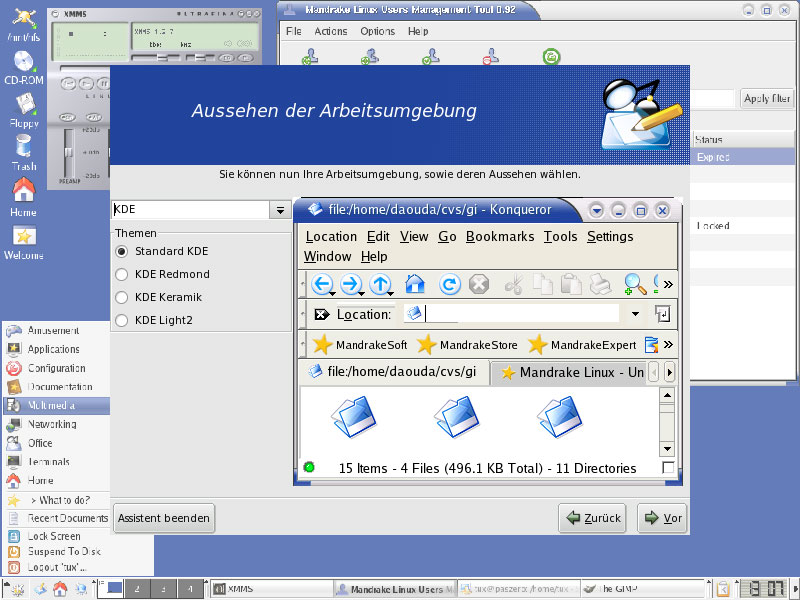Open the Location bar history dropdown
The image size is (800, 600).
click(634, 314)
